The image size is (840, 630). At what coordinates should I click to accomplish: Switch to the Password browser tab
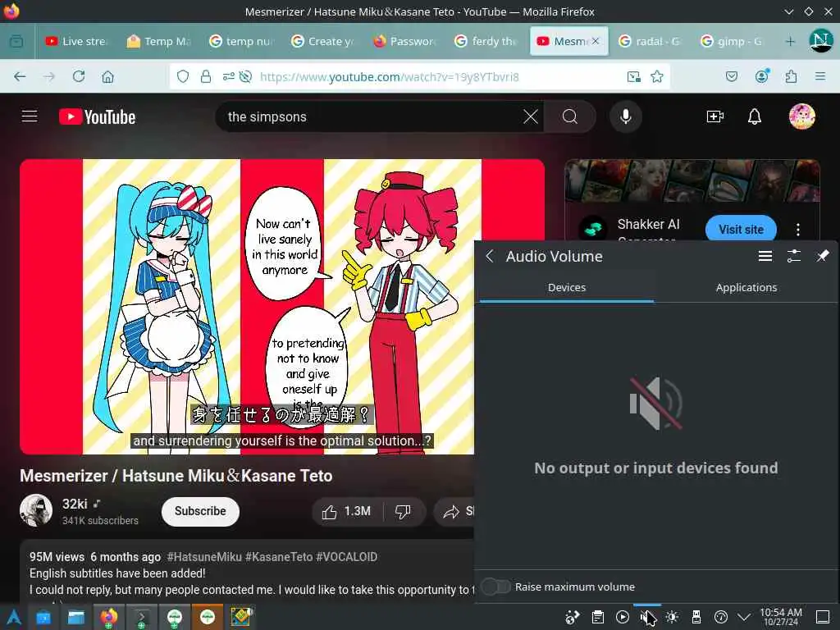coord(405,41)
